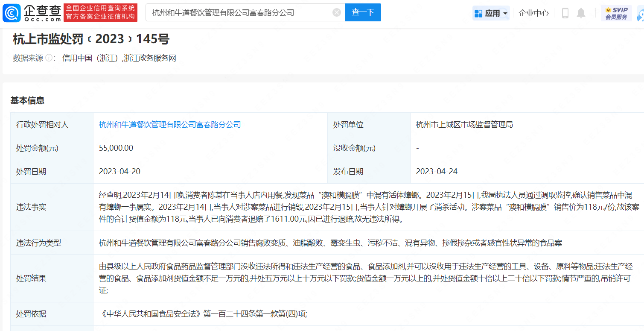This screenshot has height=331, width=644.
Task: Select the 违法事实 row label
Action: pyautogui.click(x=31, y=207)
